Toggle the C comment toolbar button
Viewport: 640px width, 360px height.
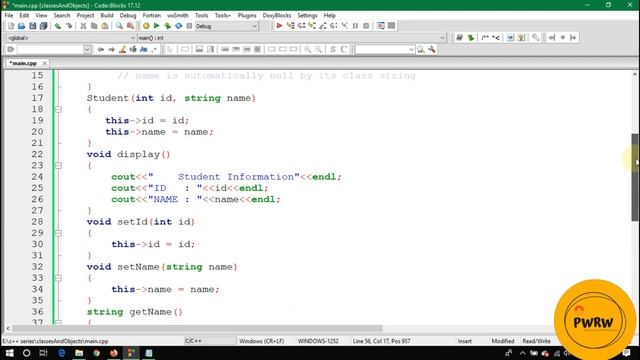tap(344, 49)
